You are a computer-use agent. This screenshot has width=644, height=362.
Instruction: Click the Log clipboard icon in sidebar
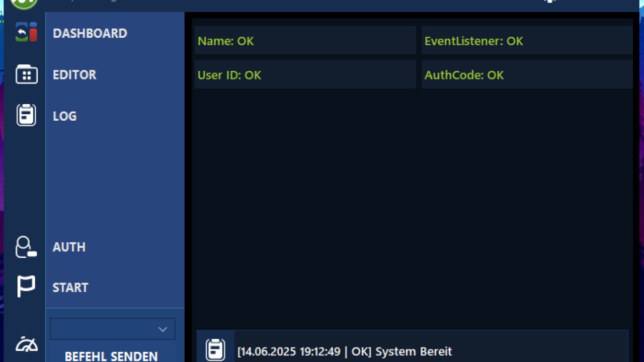point(26,115)
